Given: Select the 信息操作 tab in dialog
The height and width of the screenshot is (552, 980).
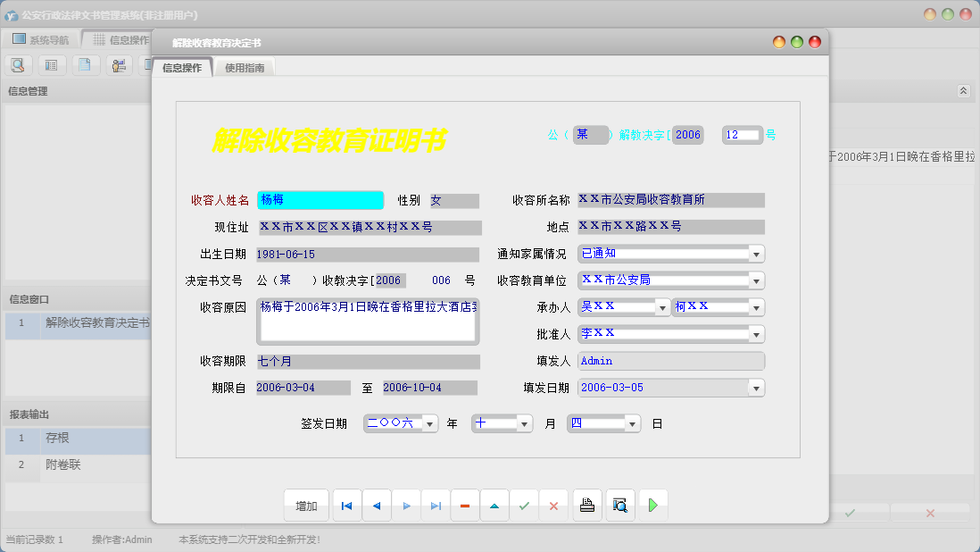Looking at the screenshot, I should coord(182,67).
